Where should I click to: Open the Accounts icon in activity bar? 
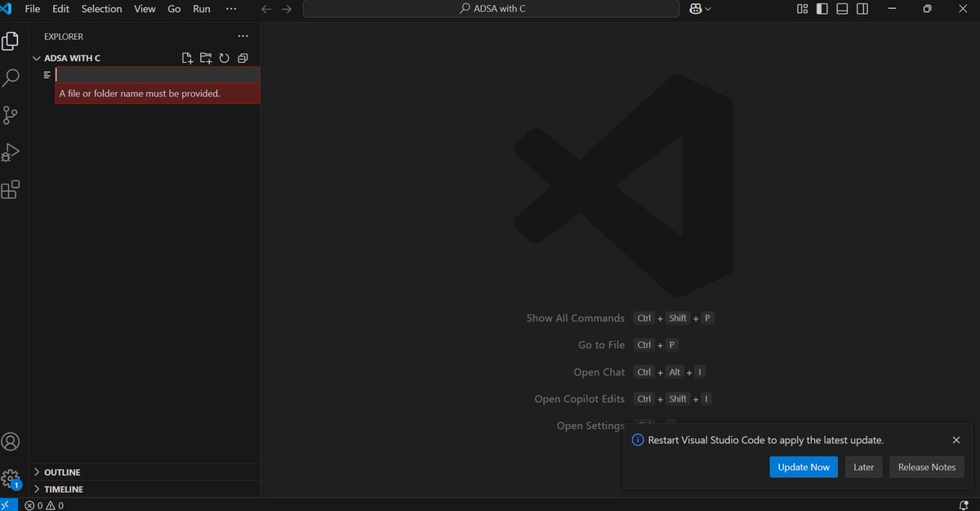(x=11, y=442)
